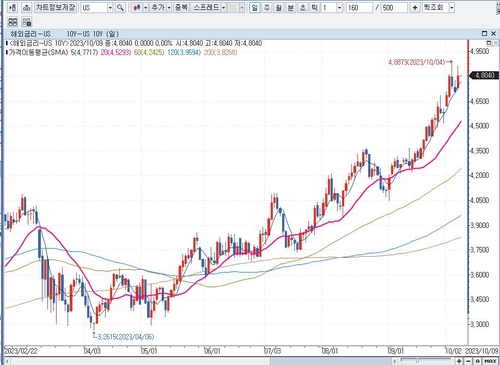Screen dimensions: 500x365
Task: Select the 틱 tick period toggle
Action: (314, 7)
